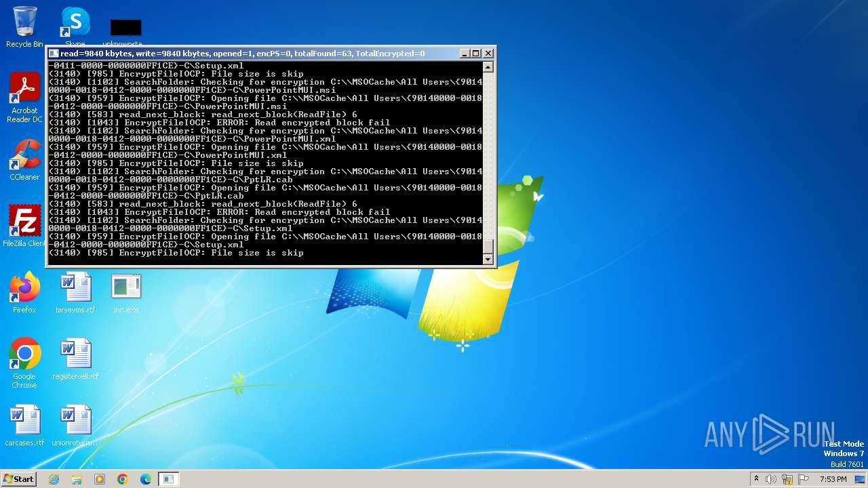Click console scrollbar down arrow

(x=488, y=259)
